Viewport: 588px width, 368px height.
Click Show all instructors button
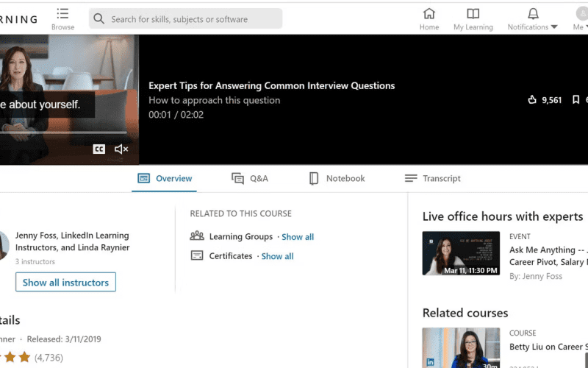65,282
